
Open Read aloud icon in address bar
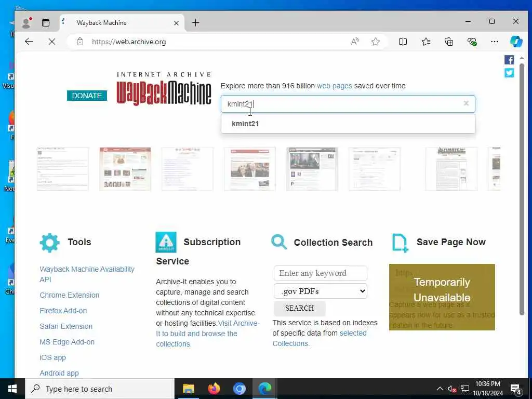pos(355,42)
